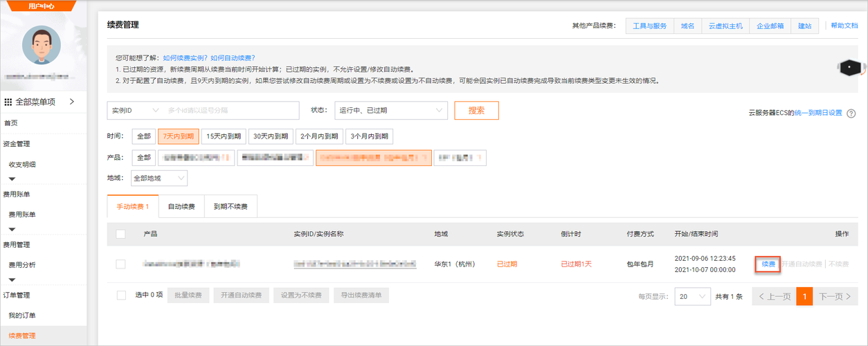This screenshot has height=346, width=868.
Task: Click the bottom 开通自动续费 batch button
Action: (241, 295)
